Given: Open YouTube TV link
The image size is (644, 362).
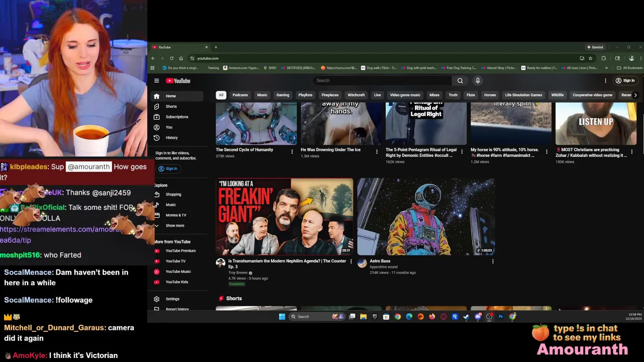Looking at the screenshot, I should pyautogui.click(x=178, y=261).
